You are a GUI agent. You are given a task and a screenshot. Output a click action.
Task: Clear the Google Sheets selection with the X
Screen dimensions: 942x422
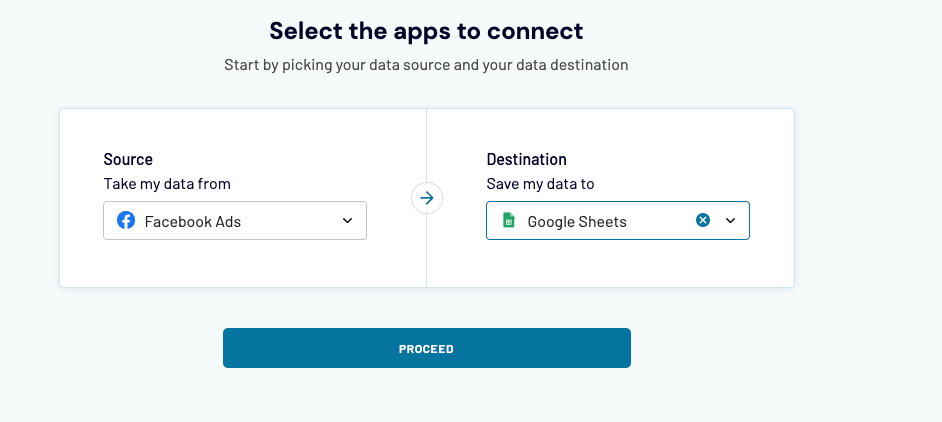[703, 220]
